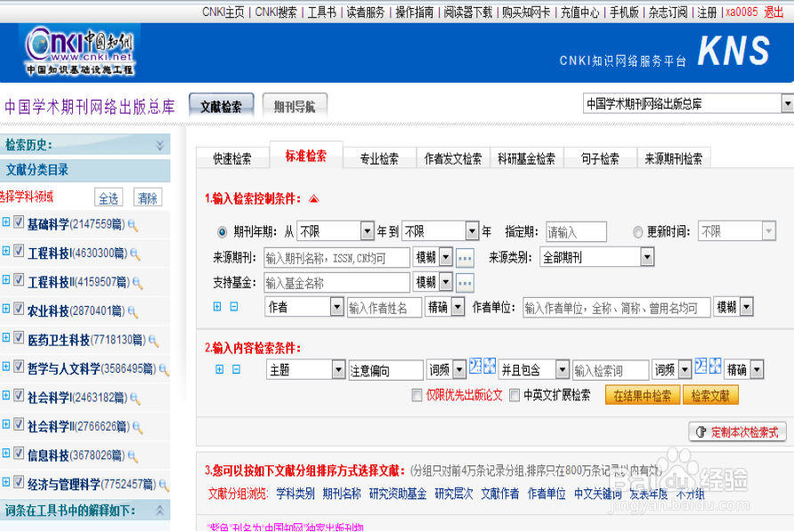Click the second blue icon after 主题 词频 dropdown

pos(490,366)
